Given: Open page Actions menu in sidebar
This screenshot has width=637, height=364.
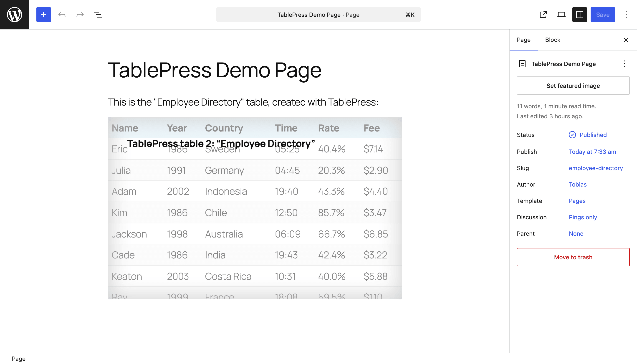Looking at the screenshot, I should click(624, 64).
